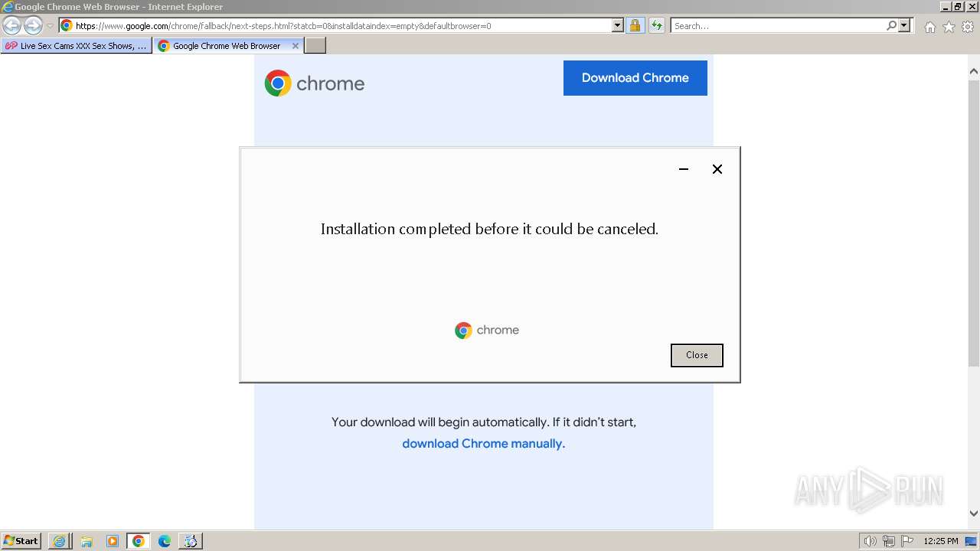Minimize the Chrome installer dialog
The image size is (980, 551).
pyautogui.click(x=684, y=169)
